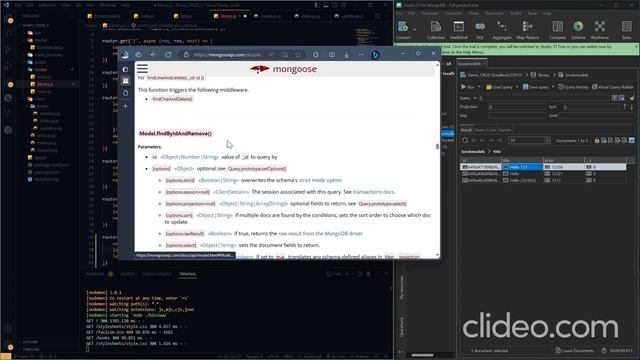Open new tab in Edge vertical sidebar
The image size is (640, 360).
tap(126, 106)
